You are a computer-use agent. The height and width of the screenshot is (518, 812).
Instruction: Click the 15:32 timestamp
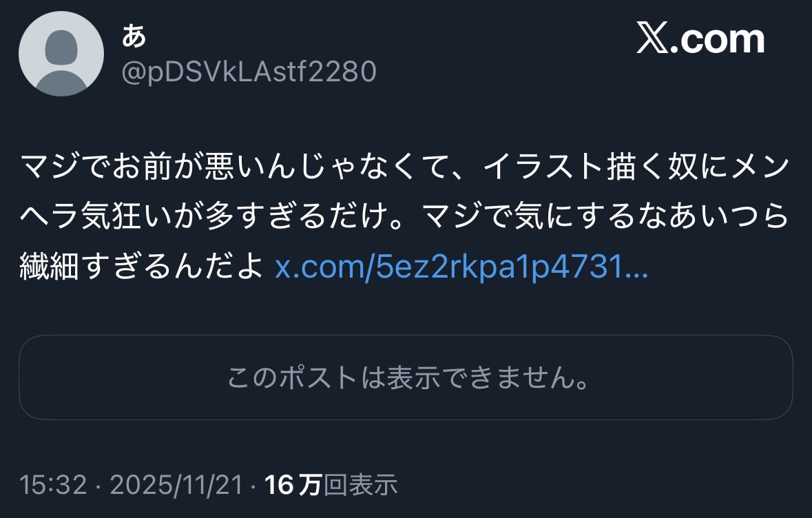coord(53,485)
